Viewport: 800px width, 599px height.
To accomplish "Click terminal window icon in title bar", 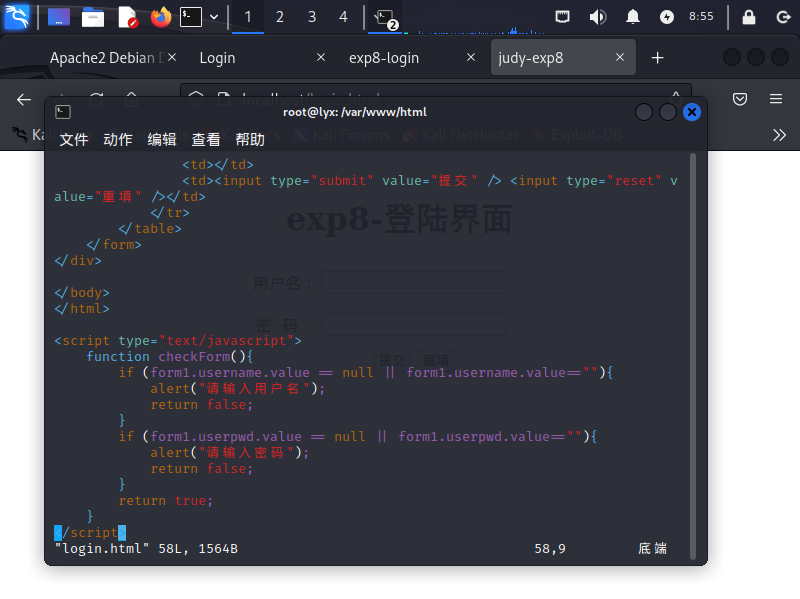I will click(x=63, y=112).
